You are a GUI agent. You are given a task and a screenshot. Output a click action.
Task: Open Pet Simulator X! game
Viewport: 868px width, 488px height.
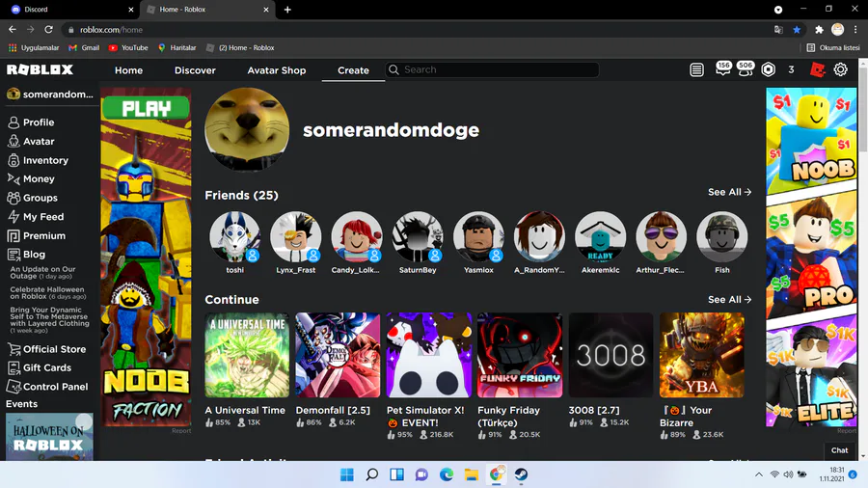429,355
